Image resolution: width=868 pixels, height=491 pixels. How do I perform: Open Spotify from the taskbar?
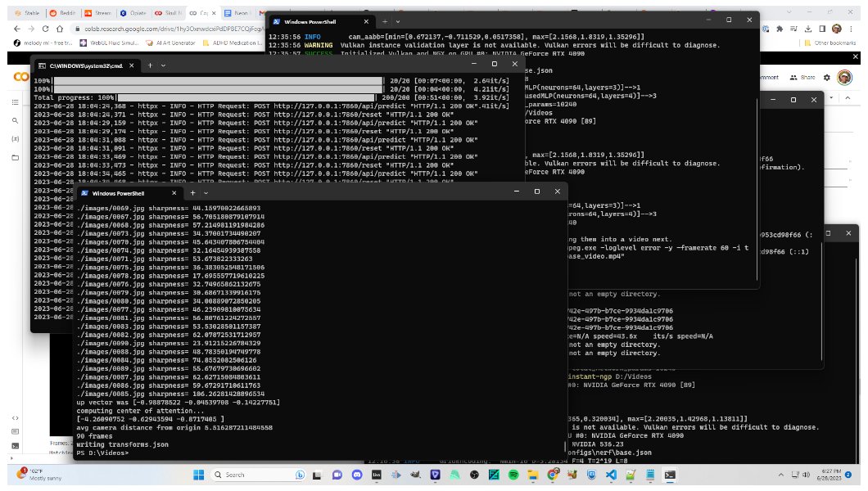click(513, 475)
